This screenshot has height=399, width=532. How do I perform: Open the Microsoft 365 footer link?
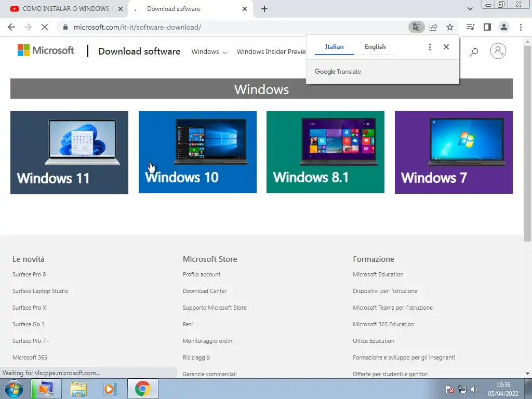(x=30, y=357)
